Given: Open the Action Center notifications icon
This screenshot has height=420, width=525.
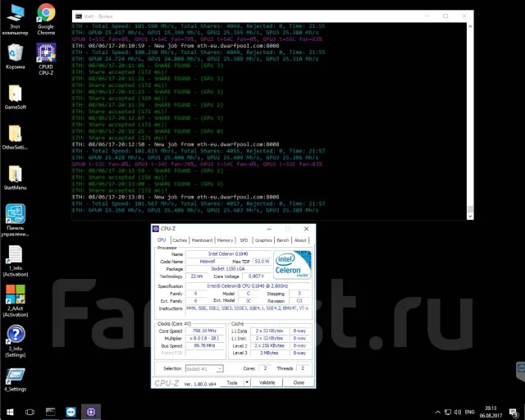Looking at the screenshot, I should [514, 413].
